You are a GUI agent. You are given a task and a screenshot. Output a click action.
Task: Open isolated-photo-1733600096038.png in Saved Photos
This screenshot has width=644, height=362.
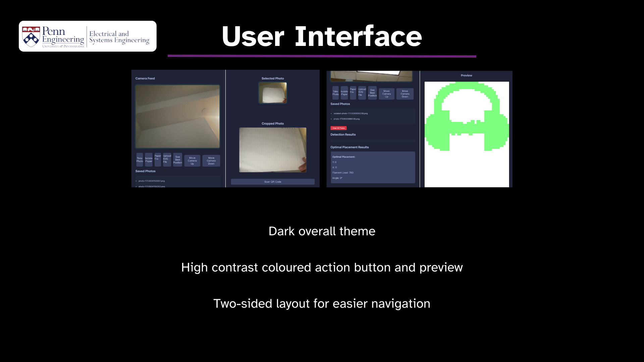(x=351, y=114)
